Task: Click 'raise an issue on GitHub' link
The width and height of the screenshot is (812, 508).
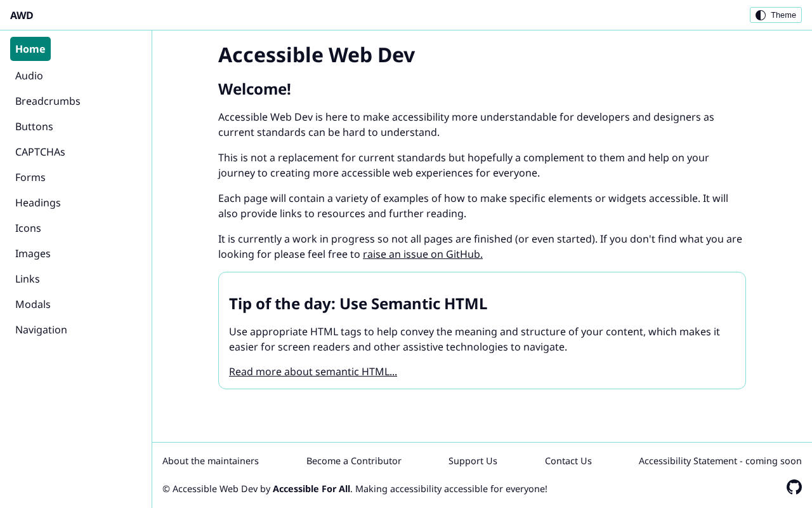Action: 422,254
